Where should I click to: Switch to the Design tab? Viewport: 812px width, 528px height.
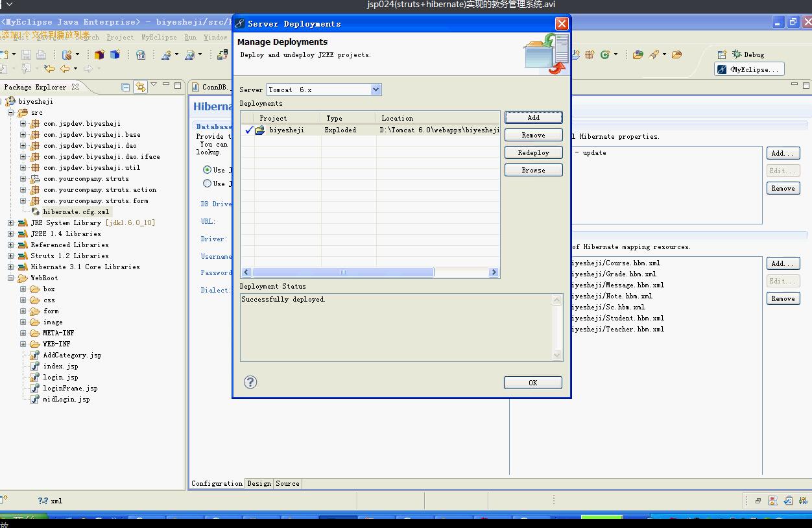pyautogui.click(x=259, y=483)
